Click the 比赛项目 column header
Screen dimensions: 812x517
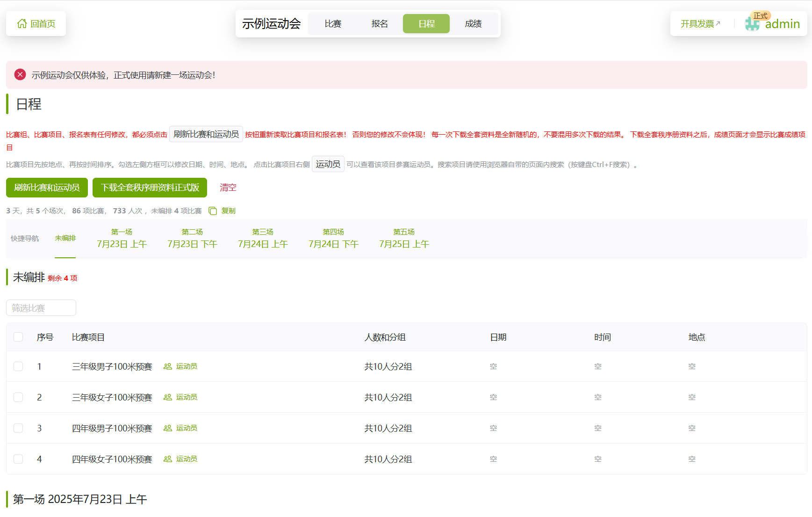[88, 337]
